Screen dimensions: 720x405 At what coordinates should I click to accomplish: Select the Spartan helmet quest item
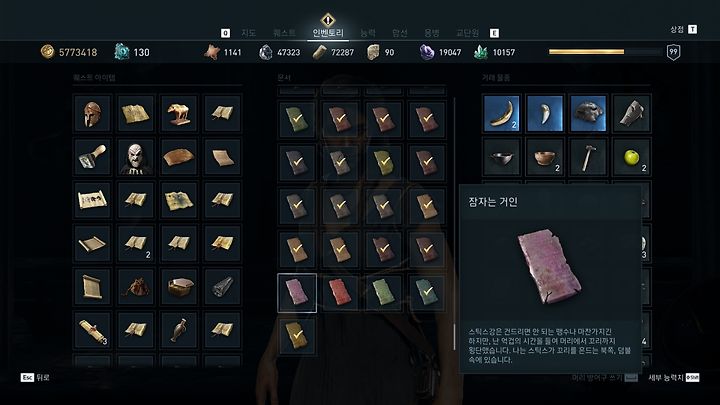point(92,113)
